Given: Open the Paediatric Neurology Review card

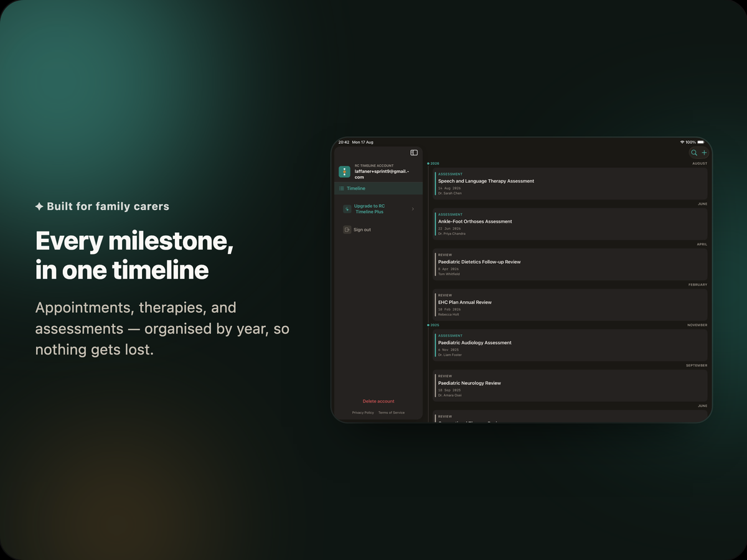Looking at the screenshot, I should 570,386.
